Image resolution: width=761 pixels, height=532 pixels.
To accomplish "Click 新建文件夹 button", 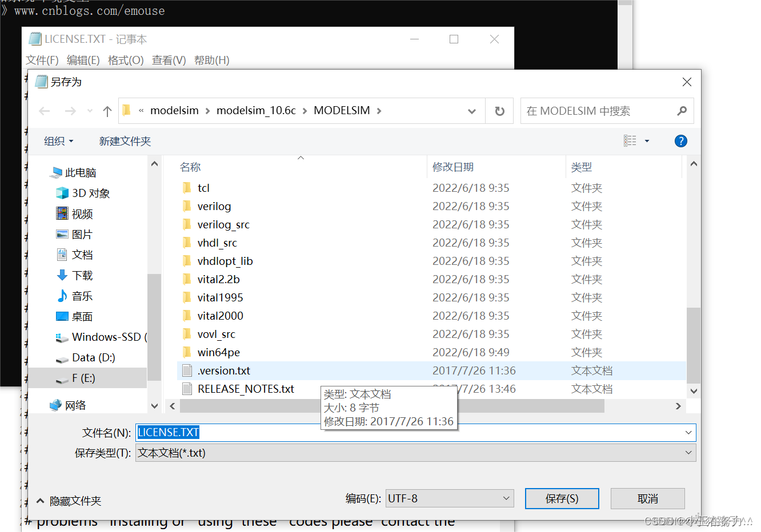I will tap(125, 141).
